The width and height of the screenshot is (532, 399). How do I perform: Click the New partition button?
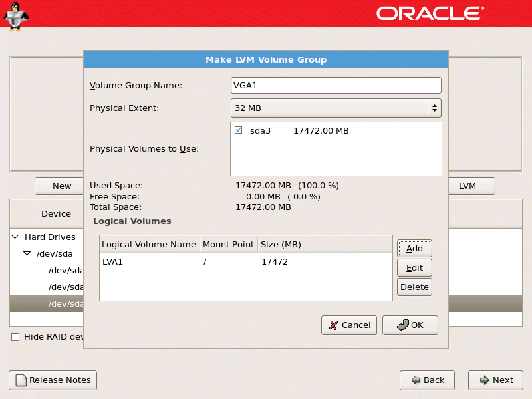(59, 186)
